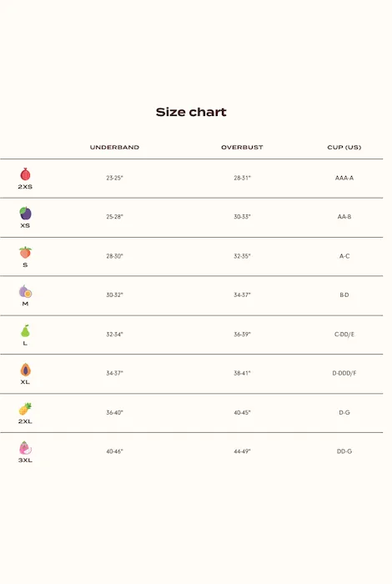392x584 pixels.
Task: Click the peach icon for size S
Action: point(25,252)
